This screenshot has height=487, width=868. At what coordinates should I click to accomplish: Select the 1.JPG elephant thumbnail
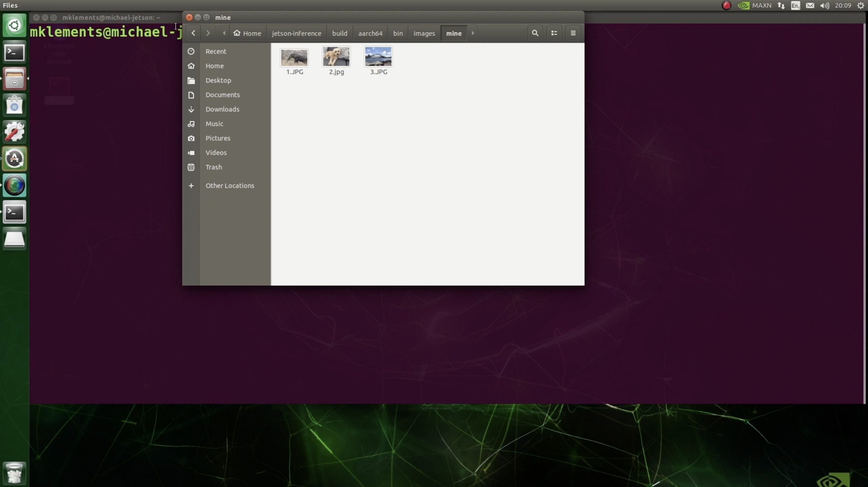(294, 58)
